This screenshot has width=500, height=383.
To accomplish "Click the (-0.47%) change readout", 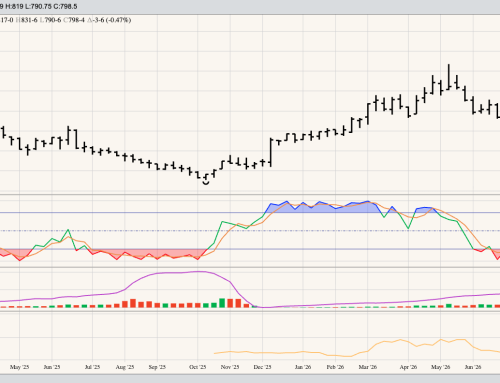I will pos(118,20).
